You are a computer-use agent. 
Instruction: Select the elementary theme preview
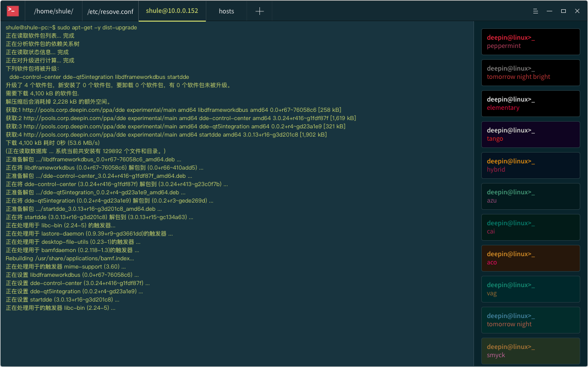point(531,104)
